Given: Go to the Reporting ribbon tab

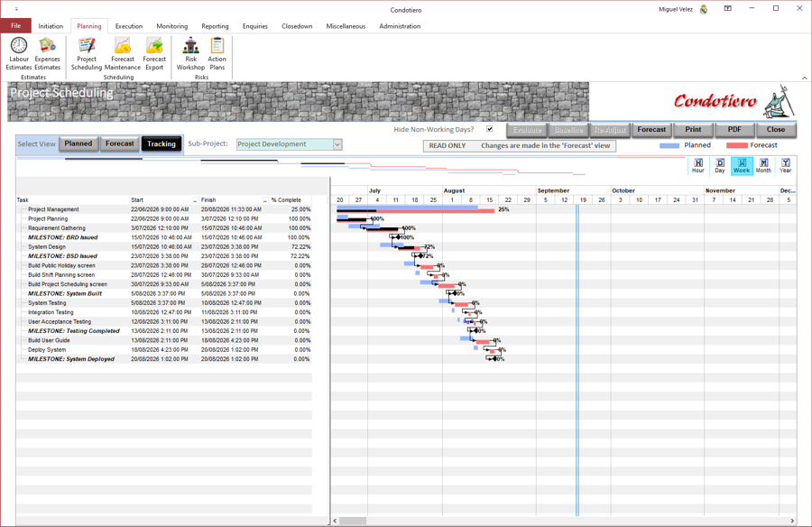Looking at the screenshot, I should (x=215, y=26).
